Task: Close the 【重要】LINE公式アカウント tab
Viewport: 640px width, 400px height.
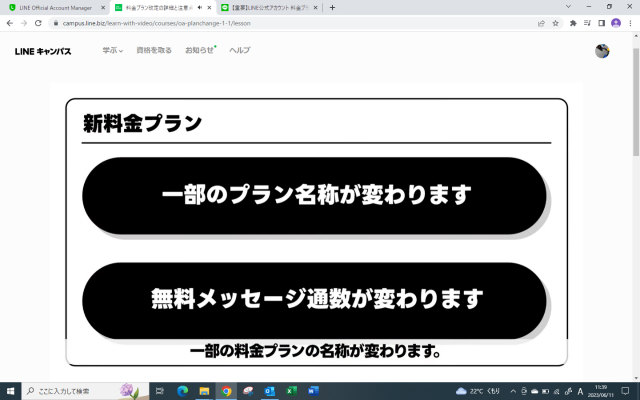Action: (315, 8)
